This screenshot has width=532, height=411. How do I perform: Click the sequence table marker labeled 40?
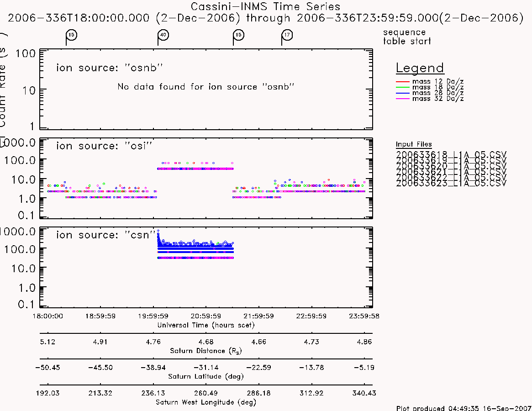[163, 35]
